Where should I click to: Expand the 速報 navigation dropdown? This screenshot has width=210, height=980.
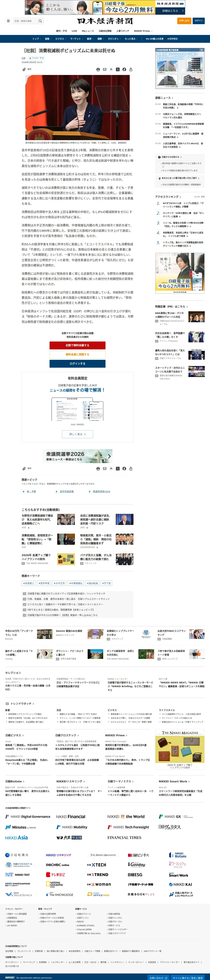coord(48,39)
